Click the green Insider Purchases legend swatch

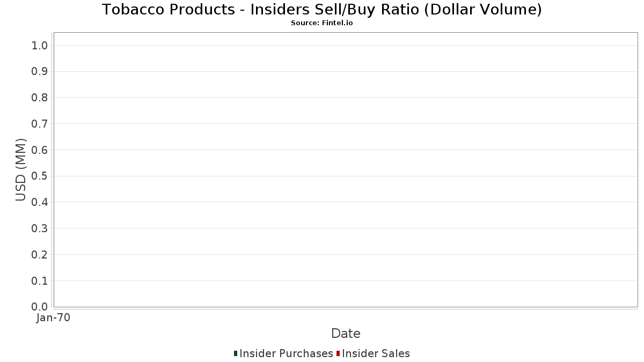pyautogui.click(x=236, y=353)
